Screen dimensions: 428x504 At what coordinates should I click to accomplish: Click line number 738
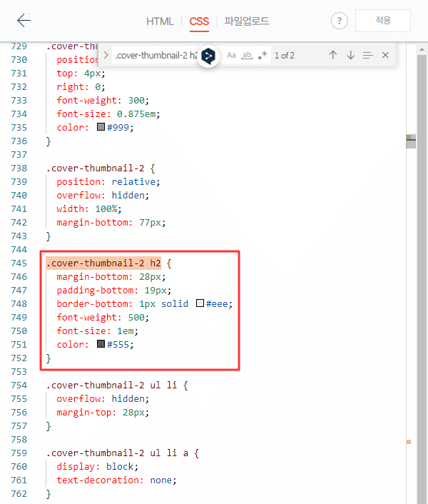19,168
